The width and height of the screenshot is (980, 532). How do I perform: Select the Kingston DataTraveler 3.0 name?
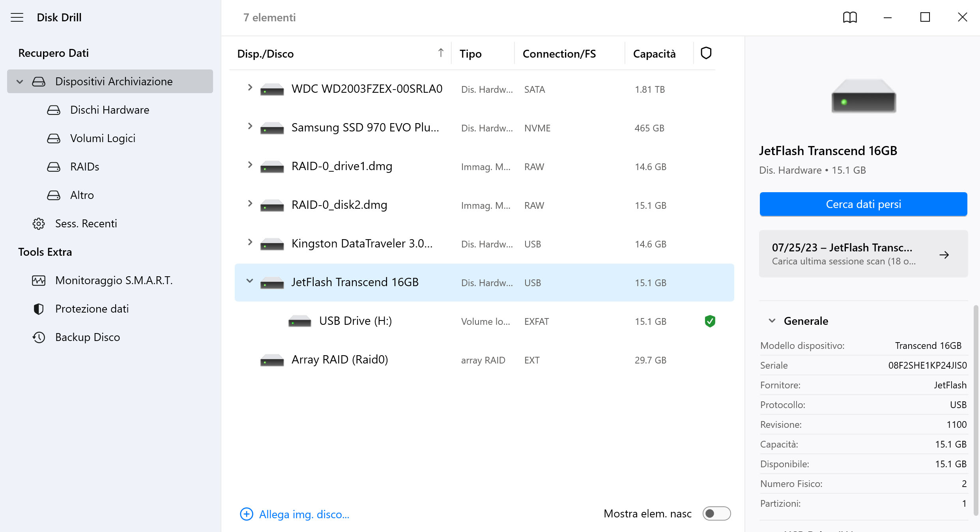coord(362,244)
